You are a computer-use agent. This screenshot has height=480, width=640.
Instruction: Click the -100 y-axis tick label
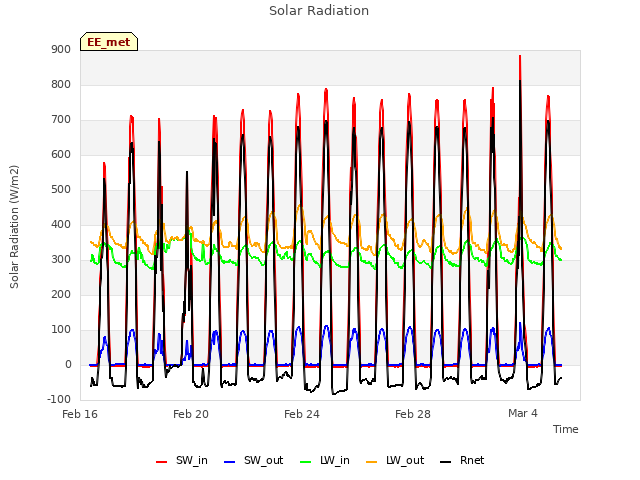coord(59,400)
